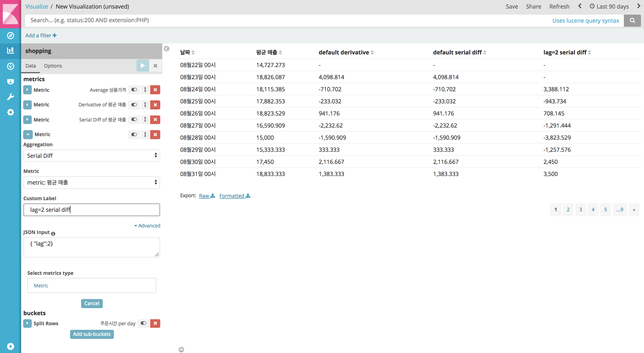The image size is (644, 353).
Task: Collapse the left editor panel arrow
Action: click(167, 49)
